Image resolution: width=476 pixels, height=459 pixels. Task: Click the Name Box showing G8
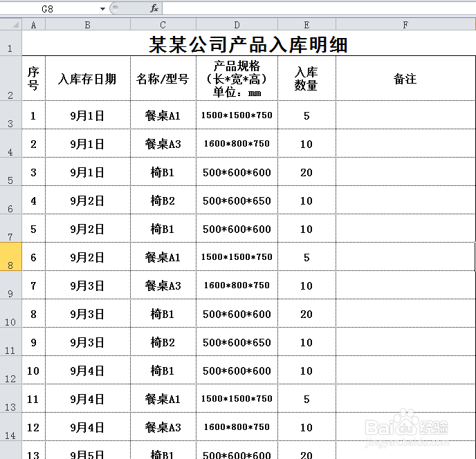tap(48, 9)
